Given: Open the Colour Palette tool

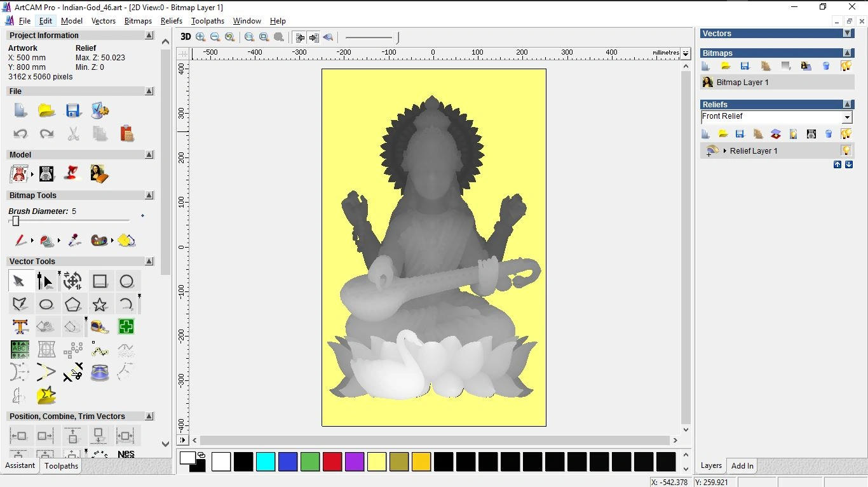Looking at the screenshot, I should point(98,241).
